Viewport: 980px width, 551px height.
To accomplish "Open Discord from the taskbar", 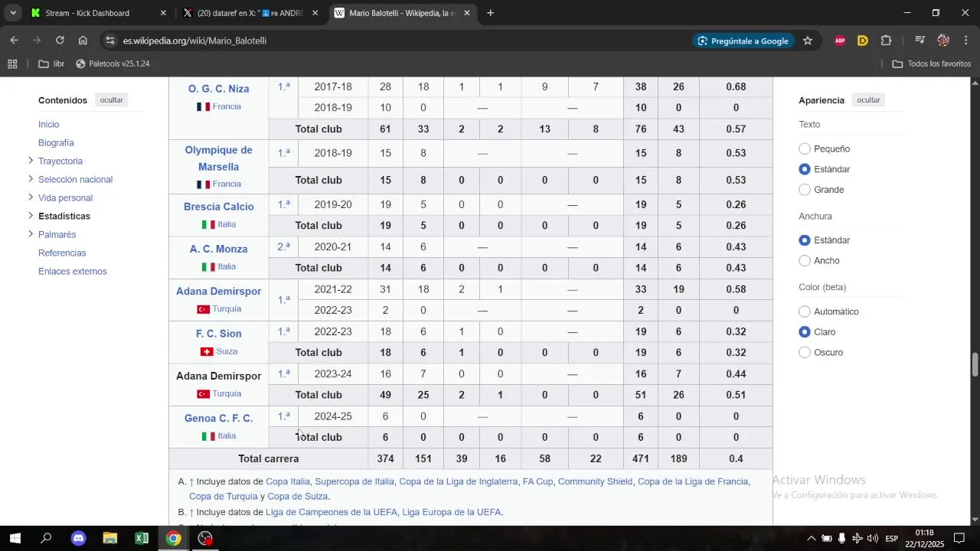I will (x=78, y=539).
